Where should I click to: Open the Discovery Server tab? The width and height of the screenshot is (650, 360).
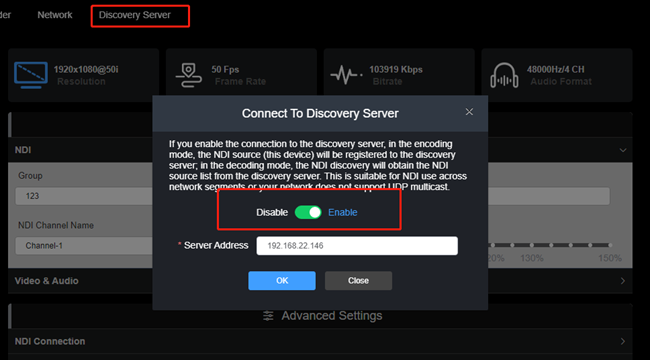[x=134, y=15]
